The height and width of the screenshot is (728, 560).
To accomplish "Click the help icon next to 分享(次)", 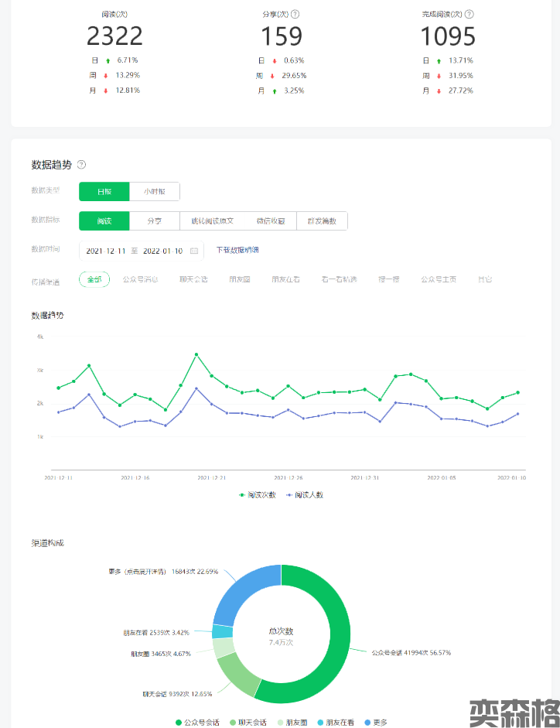I will 295,14.
